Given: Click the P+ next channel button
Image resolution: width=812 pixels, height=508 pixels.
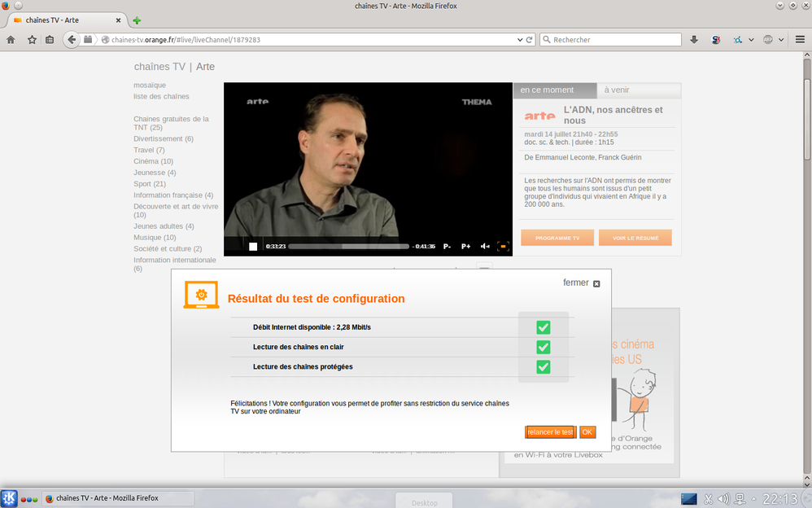Looking at the screenshot, I should (466, 246).
